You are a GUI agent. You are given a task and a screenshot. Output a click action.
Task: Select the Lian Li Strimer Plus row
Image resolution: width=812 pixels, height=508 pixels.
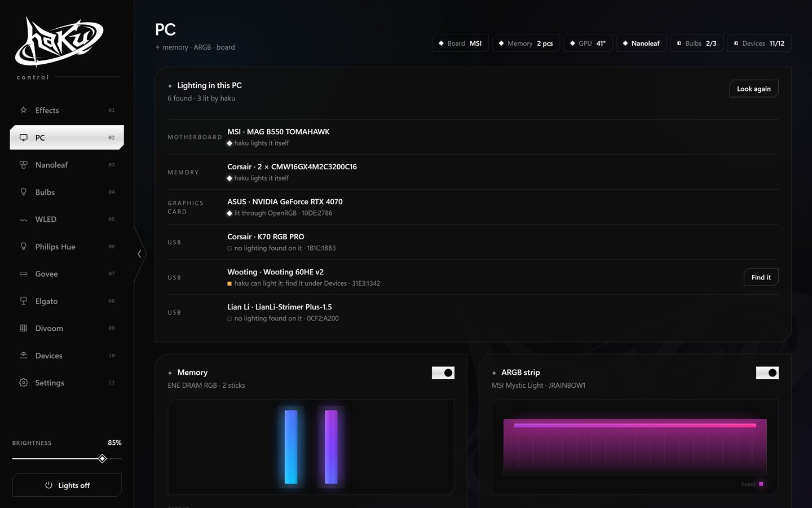coord(473,312)
